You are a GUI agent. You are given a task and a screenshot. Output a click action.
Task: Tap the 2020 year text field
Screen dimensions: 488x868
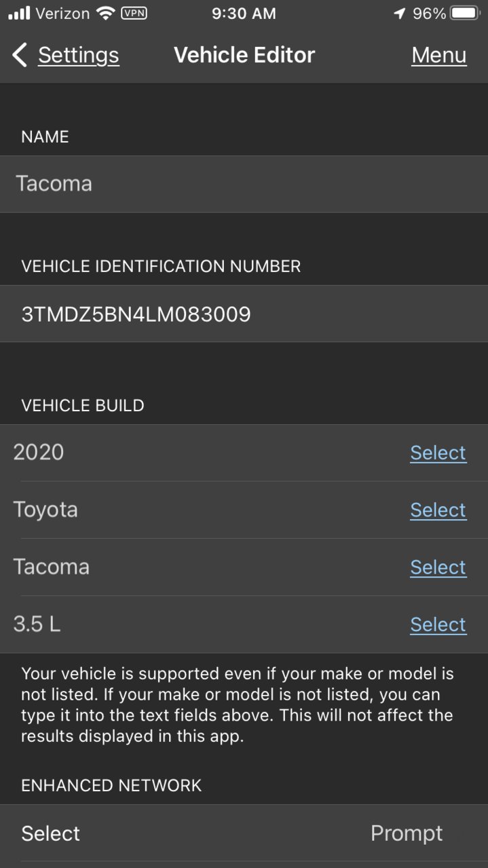click(x=204, y=453)
